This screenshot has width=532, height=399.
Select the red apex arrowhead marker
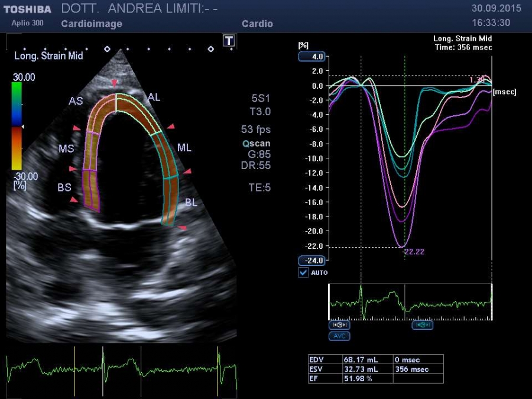(114, 83)
